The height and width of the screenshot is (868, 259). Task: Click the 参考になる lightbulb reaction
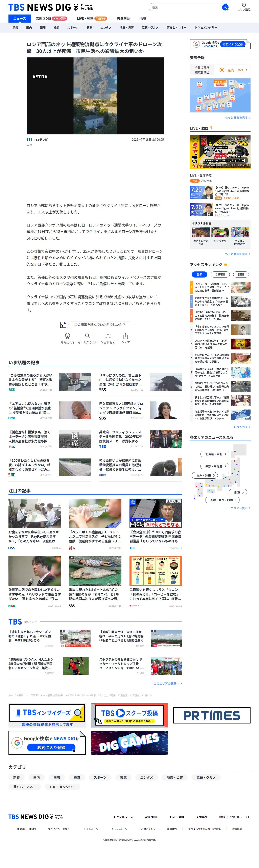(x=67, y=338)
